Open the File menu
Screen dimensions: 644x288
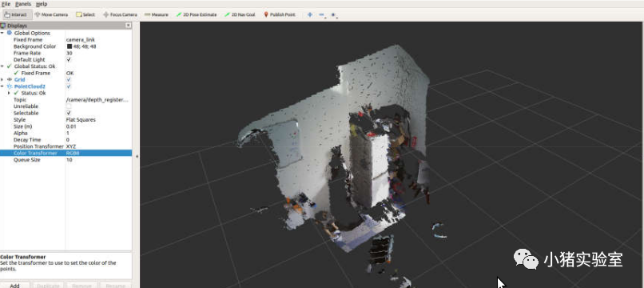pos(6,4)
